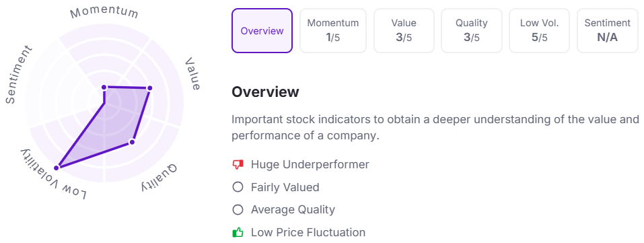
Task: Click the Value data point on radar chart
Action: pos(149,88)
